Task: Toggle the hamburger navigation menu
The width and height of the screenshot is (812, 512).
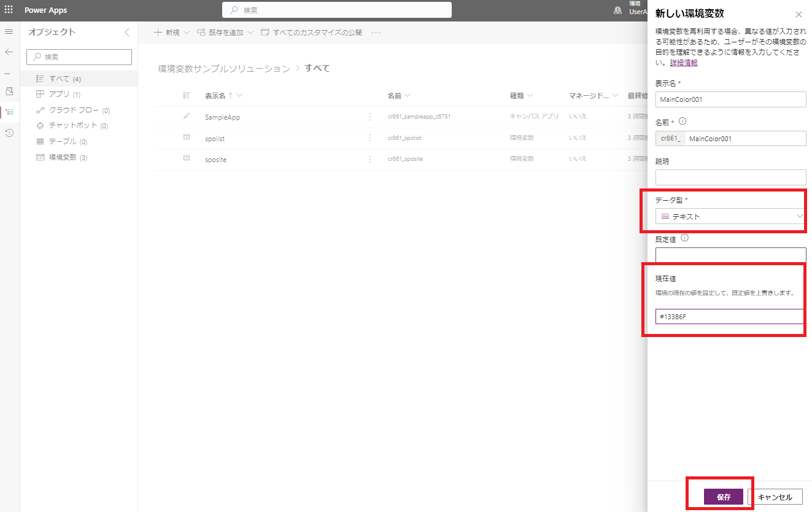Action: 9,31
